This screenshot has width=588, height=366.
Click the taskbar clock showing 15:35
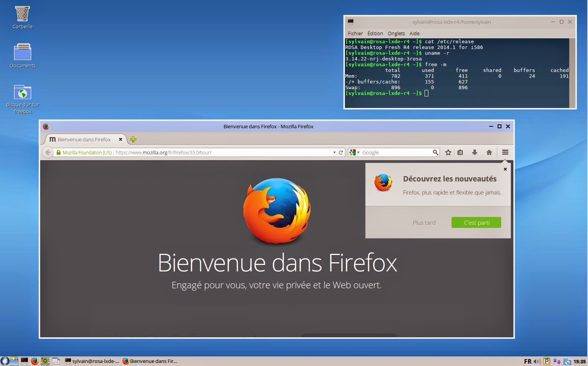point(580,361)
